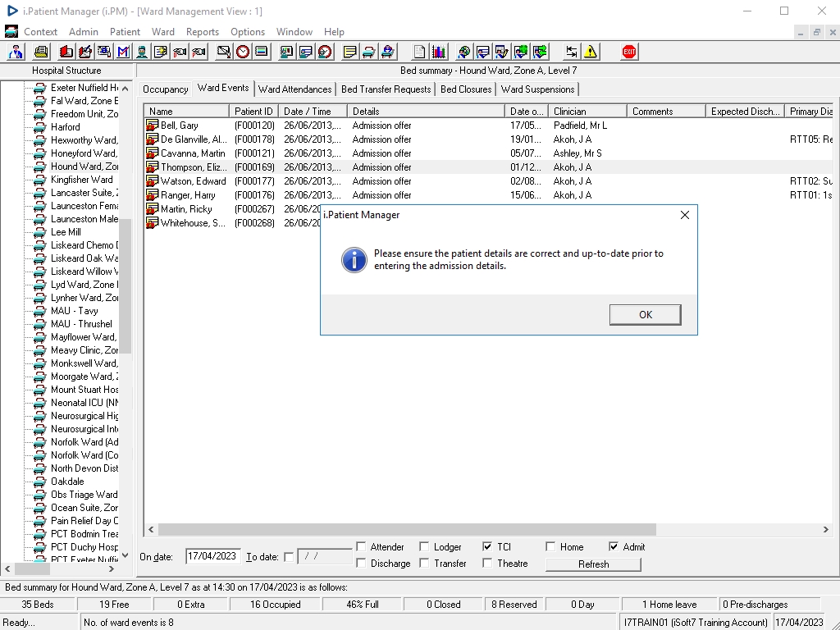
Task: Untick the TCI checkbox
Action: [x=487, y=546]
